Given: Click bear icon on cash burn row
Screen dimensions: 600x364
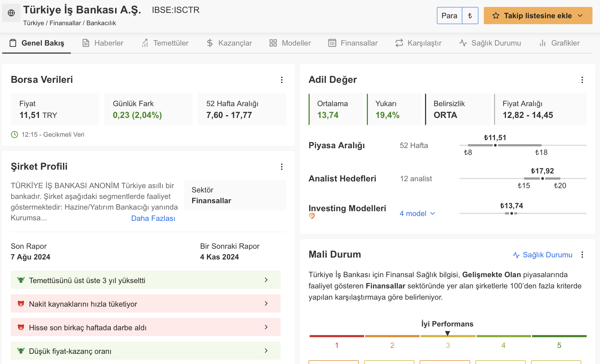Looking at the screenshot, I should [21, 304].
